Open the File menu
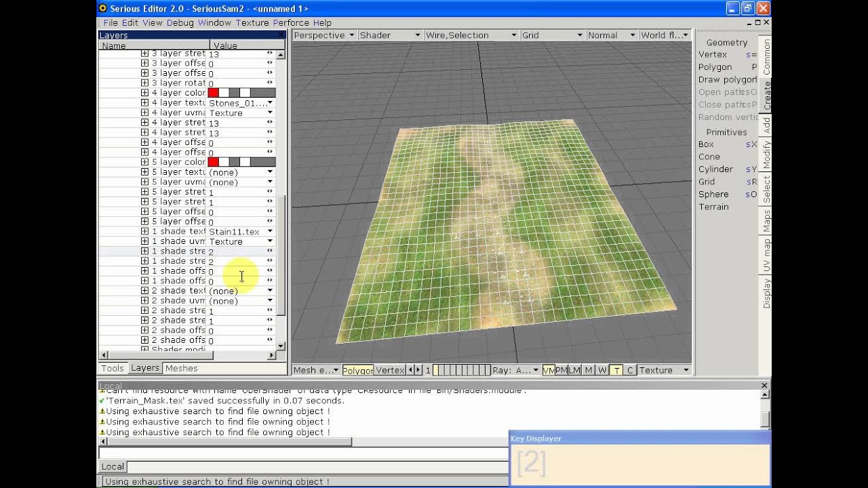The width and height of the screenshot is (868, 488). pos(111,22)
